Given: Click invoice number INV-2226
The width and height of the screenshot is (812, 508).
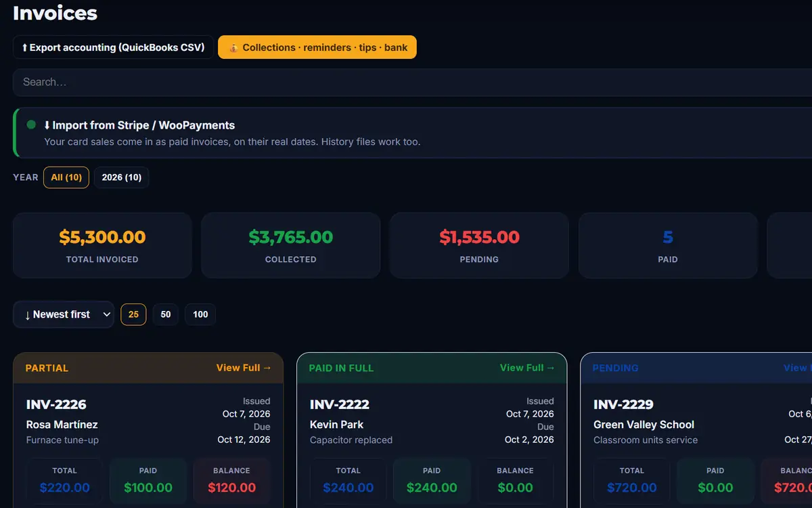Looking at the screenshot, I should [x=56, y=404].
